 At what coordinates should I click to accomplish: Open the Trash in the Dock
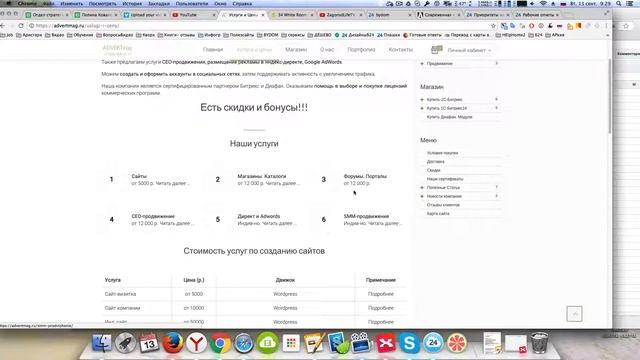[539, 343]
